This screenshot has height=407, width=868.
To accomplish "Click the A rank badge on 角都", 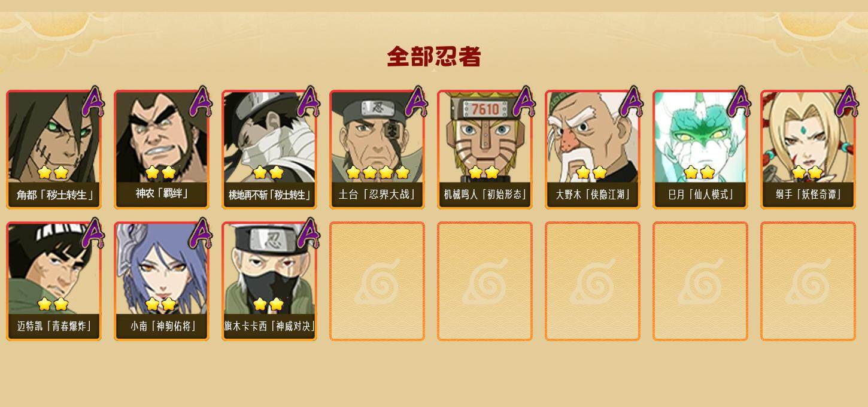I will 93,102.
